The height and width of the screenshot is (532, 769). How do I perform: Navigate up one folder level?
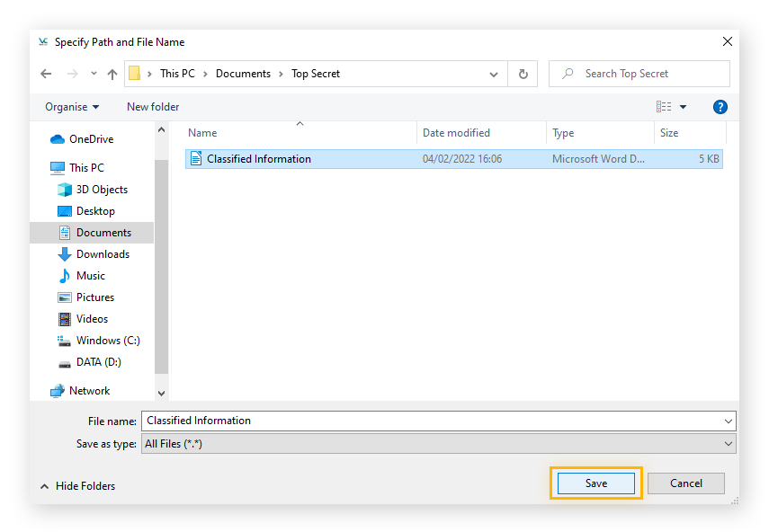tap(112, 73)
